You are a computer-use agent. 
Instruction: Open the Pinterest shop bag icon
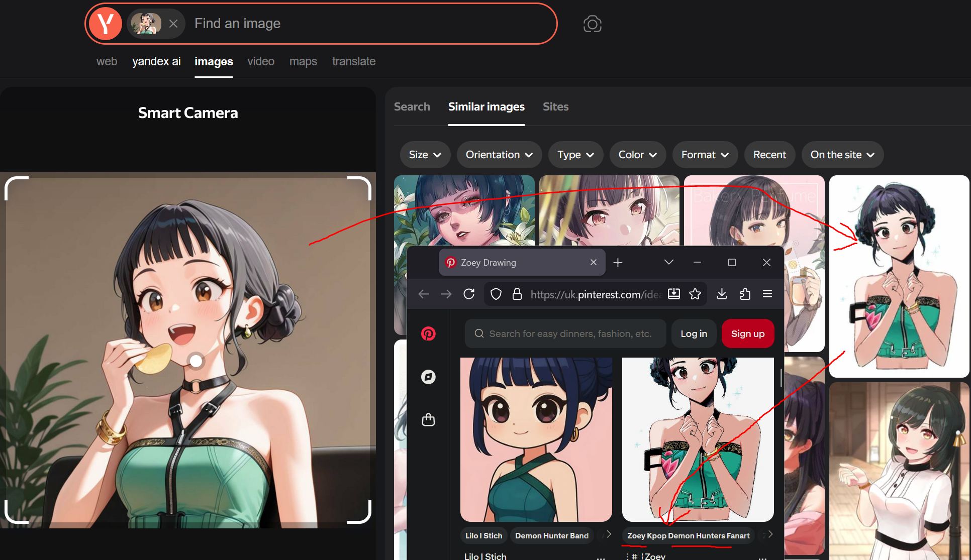pos(428,419)
